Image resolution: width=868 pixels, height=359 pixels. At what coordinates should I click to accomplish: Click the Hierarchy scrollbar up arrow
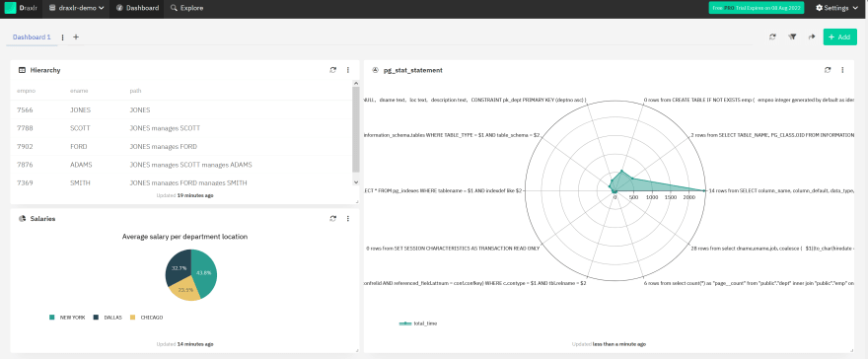pos(356,84)
